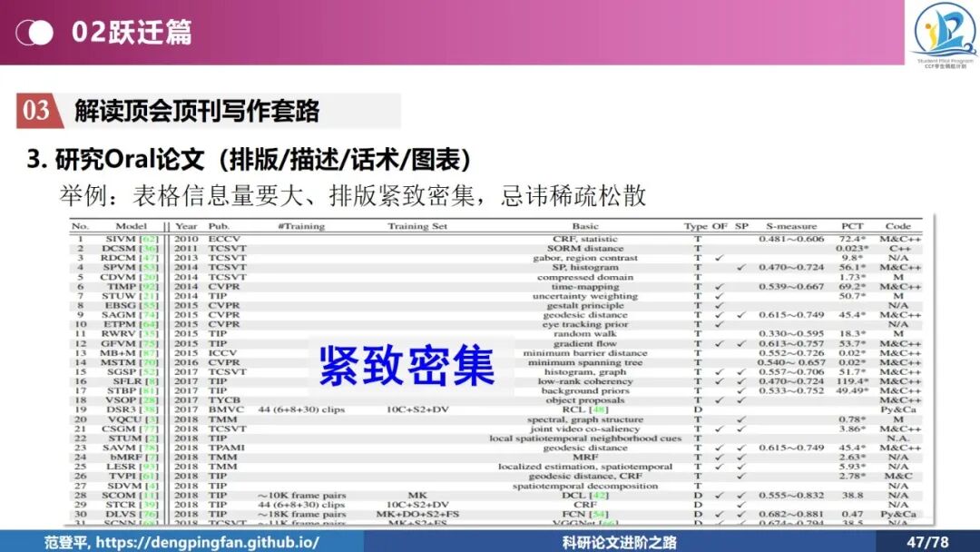Image resolution: width=980 pixels, height=552 pixels.
Task: Open the dengpingfan.github.io link in footer
Action: pos(208,542)
